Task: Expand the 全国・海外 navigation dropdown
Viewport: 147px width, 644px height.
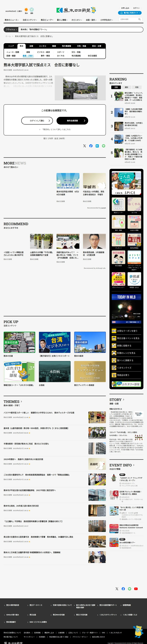Action: tap(91, 20)
